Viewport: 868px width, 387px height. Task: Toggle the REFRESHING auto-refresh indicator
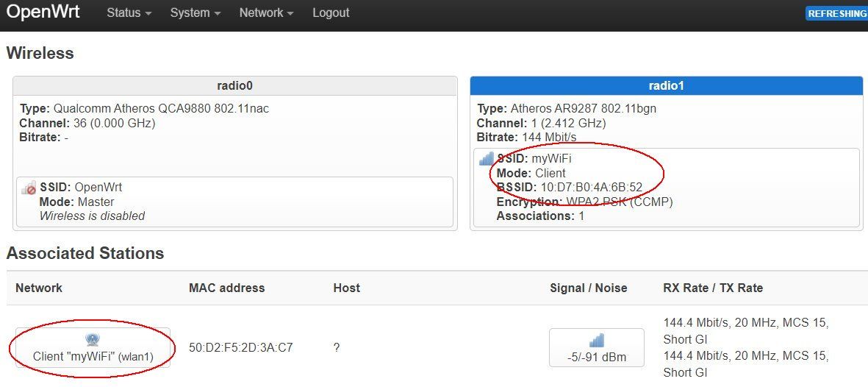[x=837, y=13]
